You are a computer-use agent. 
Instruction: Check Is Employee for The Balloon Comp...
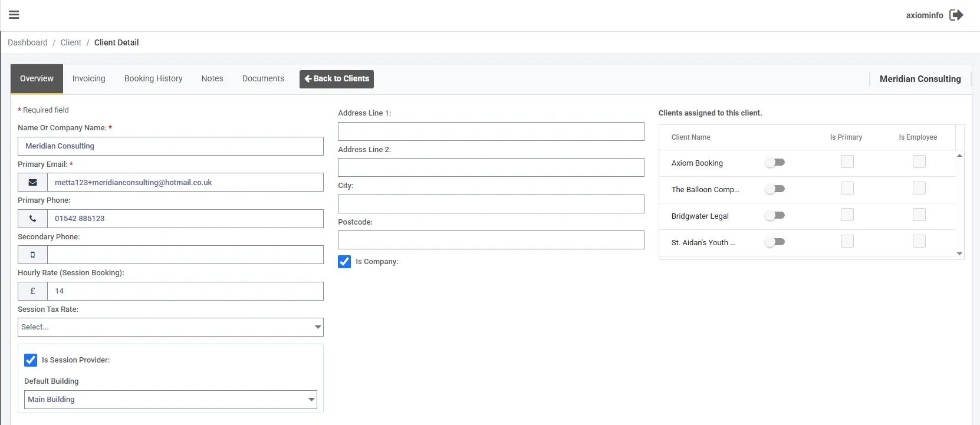(919, 188)
